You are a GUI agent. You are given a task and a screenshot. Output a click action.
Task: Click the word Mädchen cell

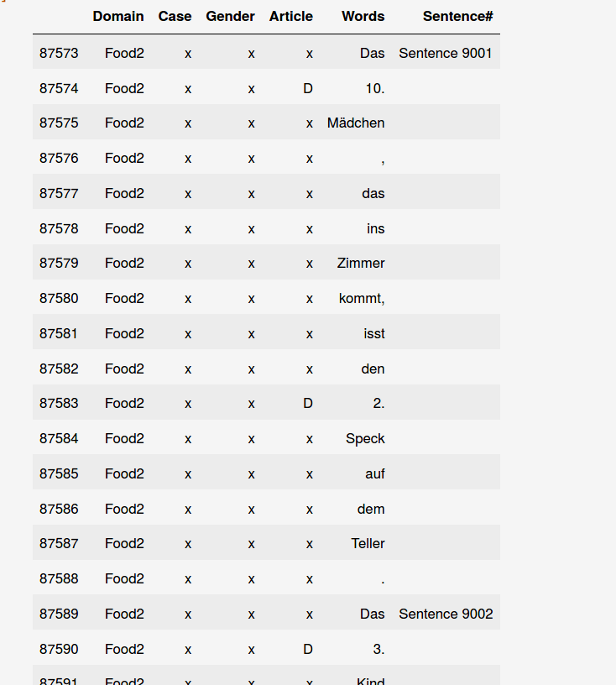pyautogui.click(x=356, y=123)
